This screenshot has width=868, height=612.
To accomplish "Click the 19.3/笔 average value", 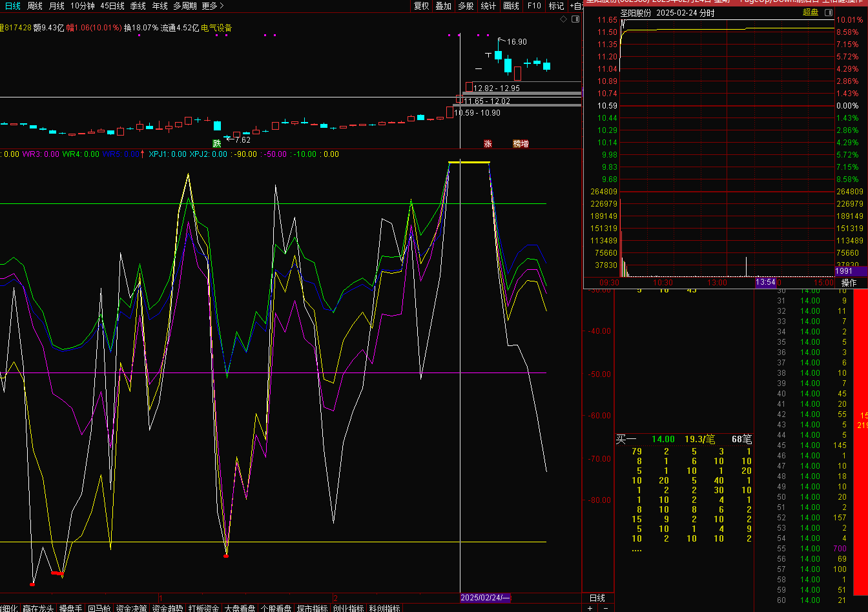I will point(700,439).
